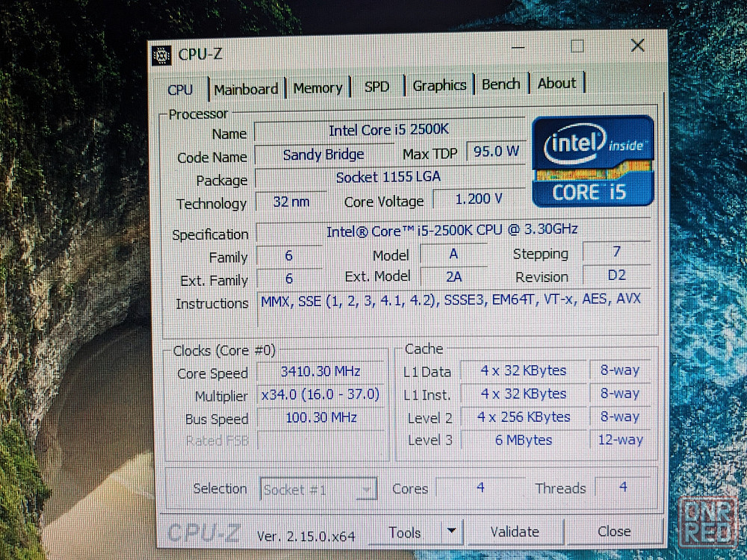Minimize the CPU-Z window
The width and height of the screenshot is (747, 560).
[x=518, y=48]
